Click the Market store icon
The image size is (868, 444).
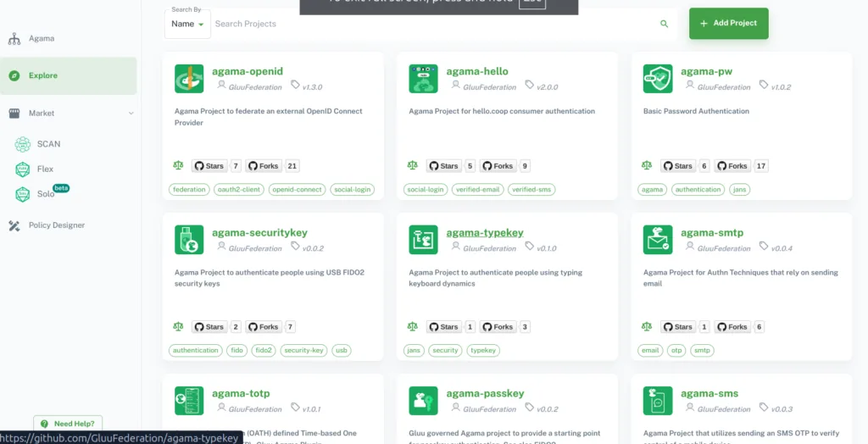click(x=14, y=113)
